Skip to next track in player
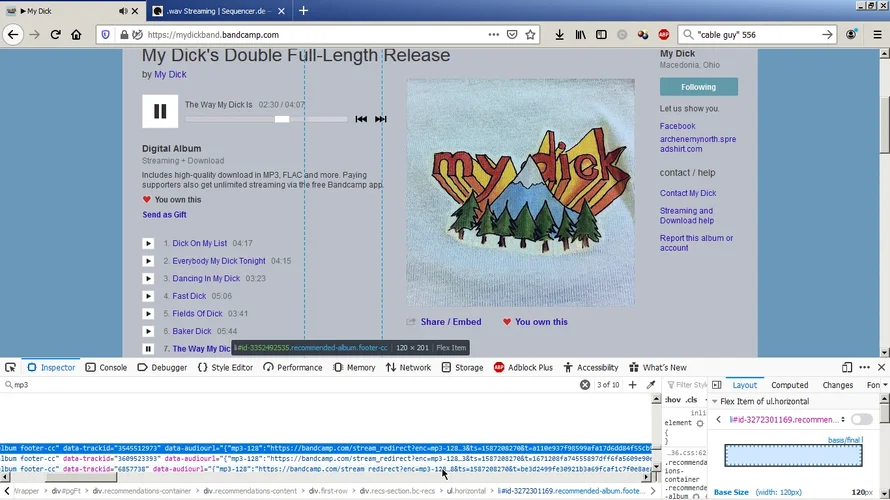The image size is (890, 500). point(380,119)
